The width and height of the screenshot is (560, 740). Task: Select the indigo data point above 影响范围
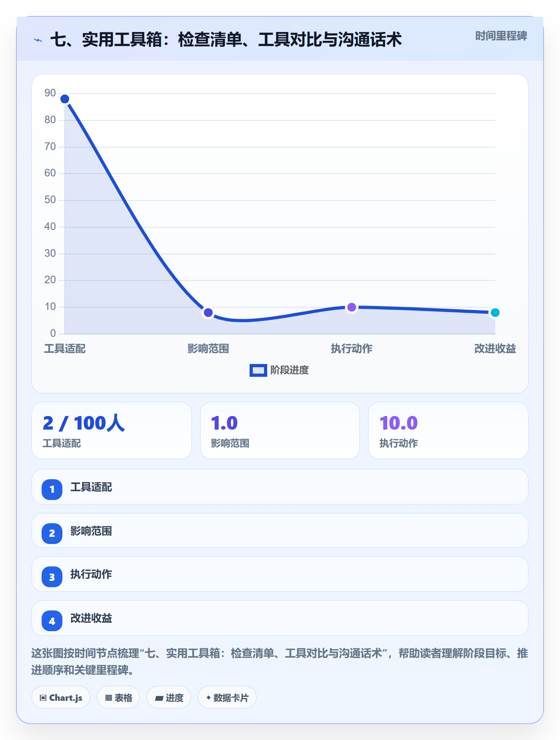(208, 312)
